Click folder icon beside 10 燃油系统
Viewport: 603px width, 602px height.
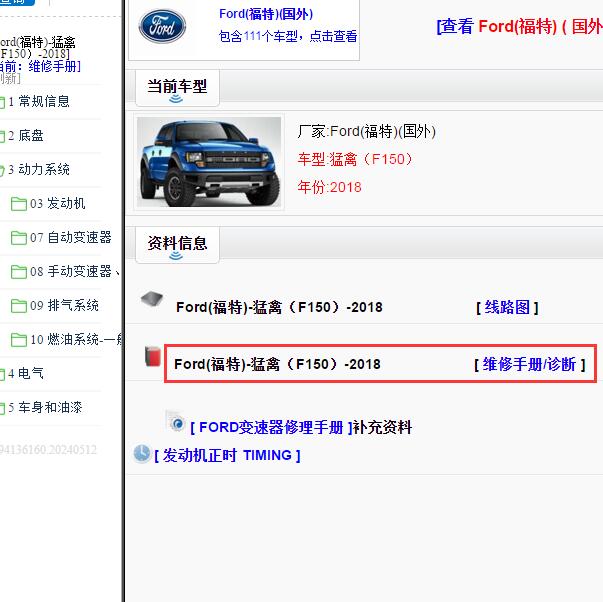[x=18, y=339]
